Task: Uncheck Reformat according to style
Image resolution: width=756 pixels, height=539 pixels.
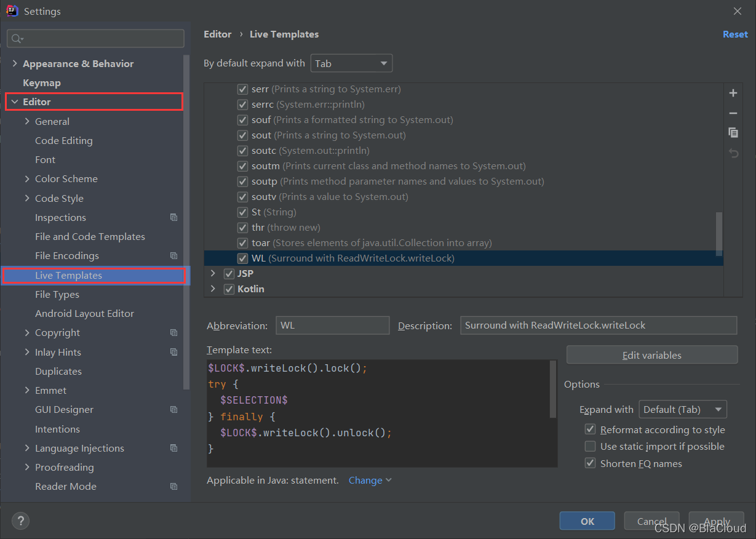Action: click(x=590, y=429)
